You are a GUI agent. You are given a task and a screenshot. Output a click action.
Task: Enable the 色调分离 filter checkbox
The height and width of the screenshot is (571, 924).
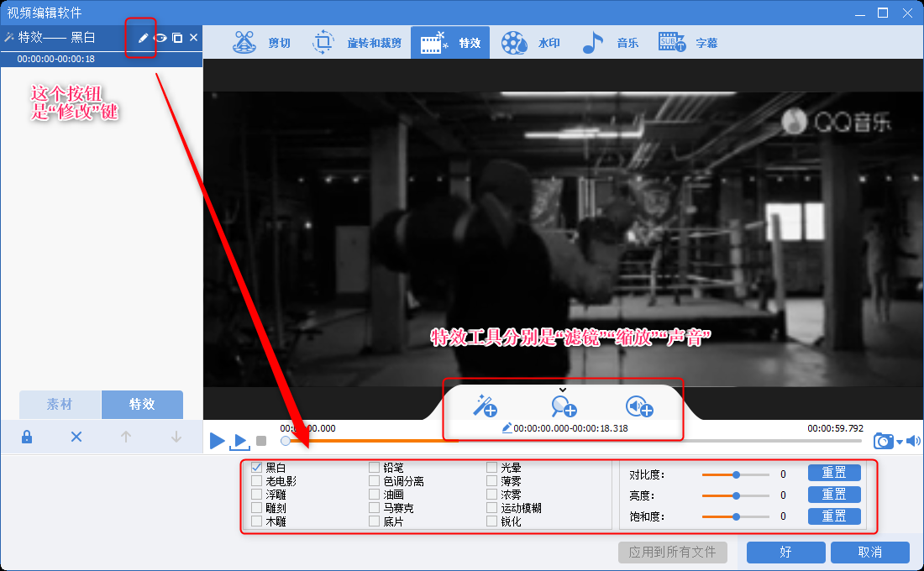[x=374, y=481]
